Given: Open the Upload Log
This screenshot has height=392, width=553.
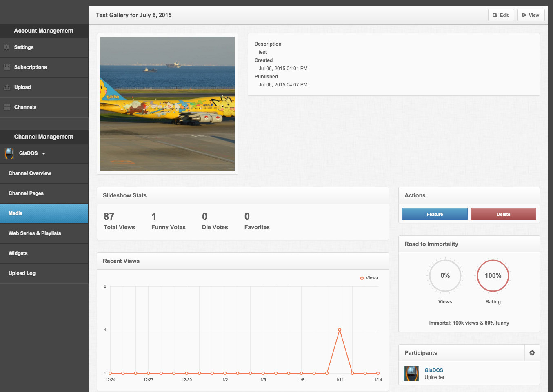Looking at the screenshot, I should (x=44, y=273).
